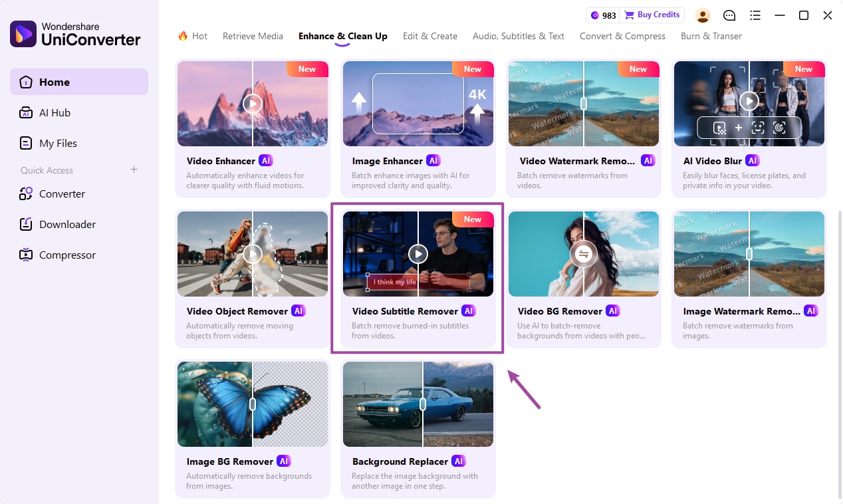The image size is (843, 504).
Task: Click Buy Credits button
Action: click(652, 15)
